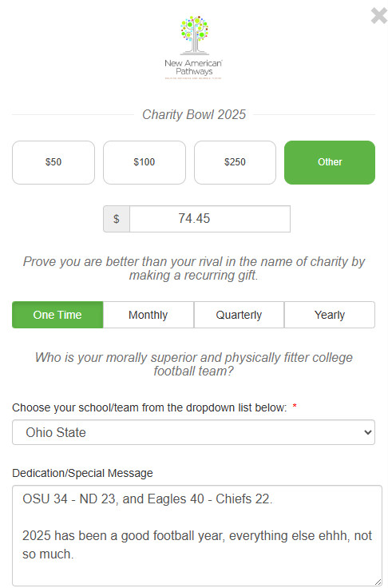388x588 pixels.
Task: Switch gift frequency to Monthly
Action: click(148, 315)
